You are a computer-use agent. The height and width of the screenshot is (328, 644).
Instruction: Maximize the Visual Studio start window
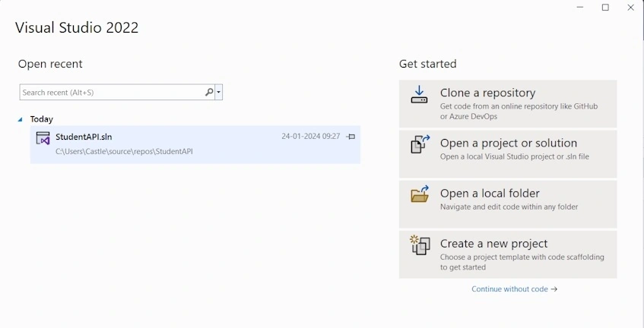605,8
